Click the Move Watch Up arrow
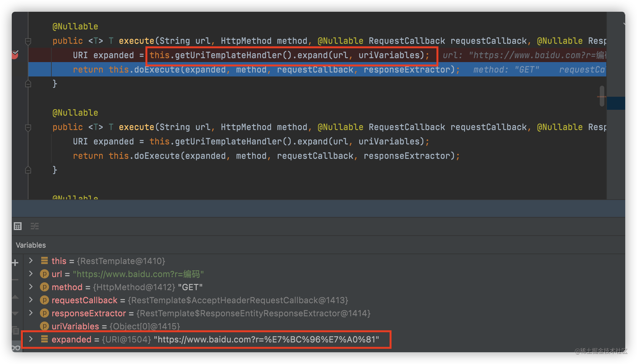 (15, 297)
